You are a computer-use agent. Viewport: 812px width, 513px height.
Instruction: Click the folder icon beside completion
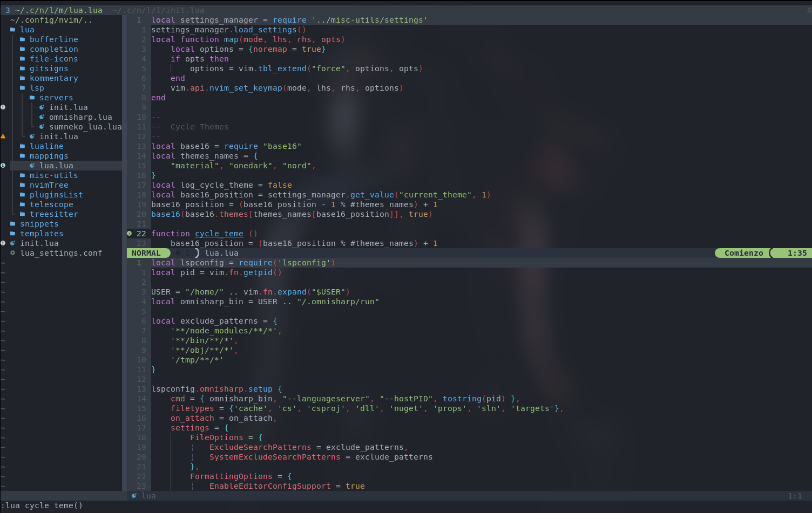(x=22, y=49)
